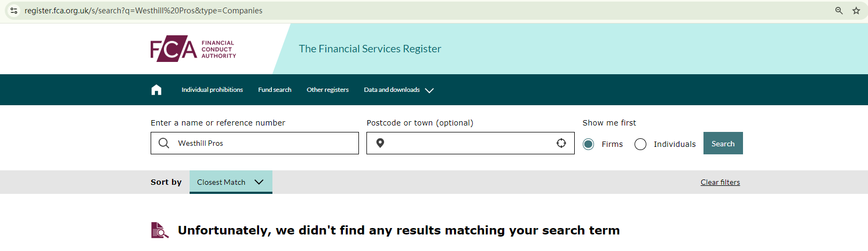The width and height of the screenshot is (868, 251).
Task: Click the map pin icon in postcode field
Action: tap(380, 143)
